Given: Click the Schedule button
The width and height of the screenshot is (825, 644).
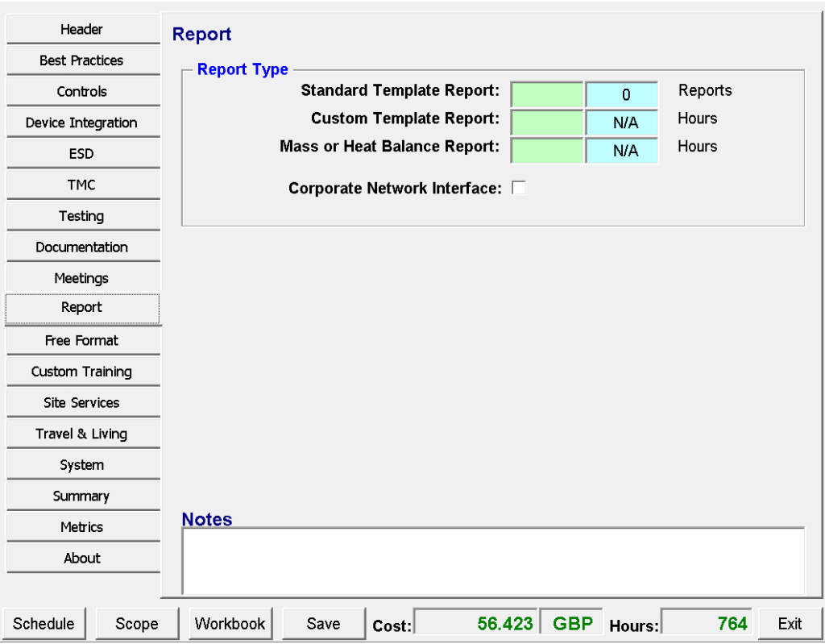Looking at the screenshot, I should (44, 624).
